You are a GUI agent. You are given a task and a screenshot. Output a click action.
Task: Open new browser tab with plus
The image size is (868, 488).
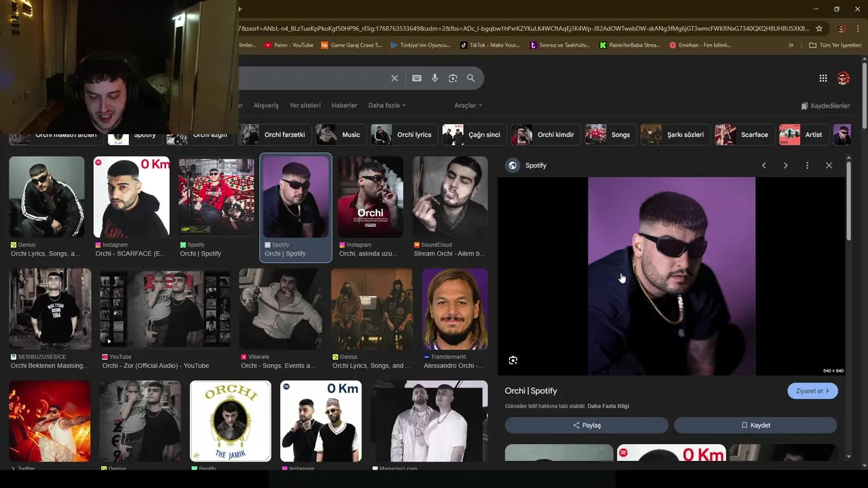(x=240, y=9)
